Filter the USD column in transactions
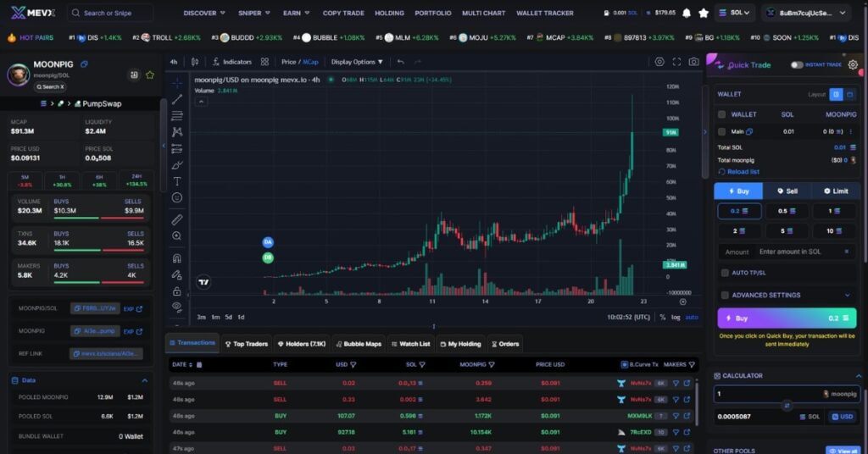The image size is (868, 454). click(353, 365)
